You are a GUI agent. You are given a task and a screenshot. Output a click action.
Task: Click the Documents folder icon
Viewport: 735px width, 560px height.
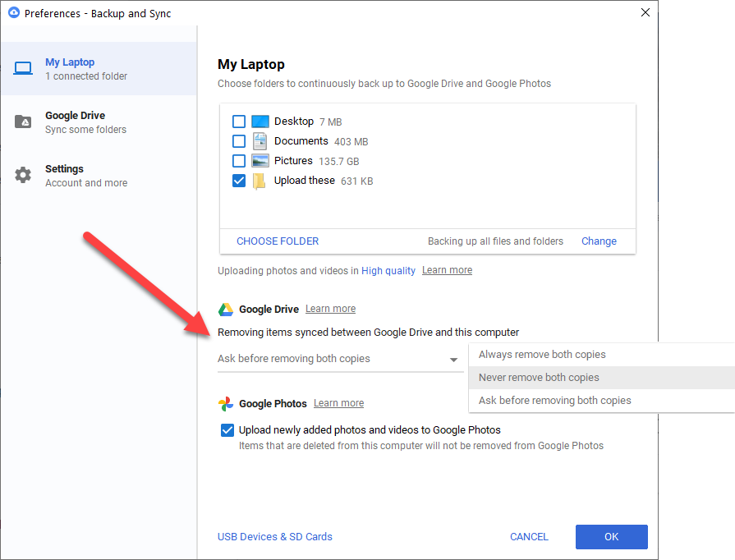(x=260, y=141)
